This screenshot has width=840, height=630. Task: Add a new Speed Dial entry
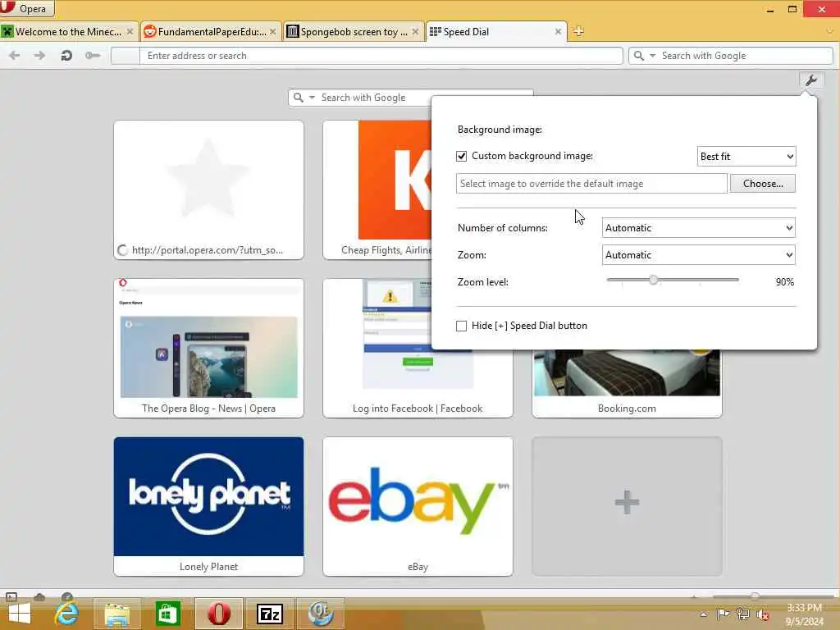[627, 506]
